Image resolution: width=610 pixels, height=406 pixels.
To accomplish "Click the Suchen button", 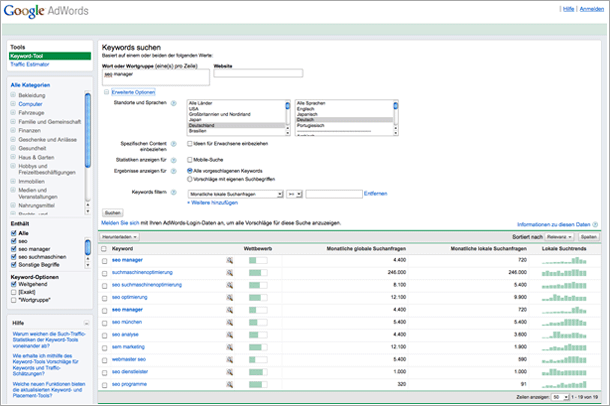I will coord(112,213).
